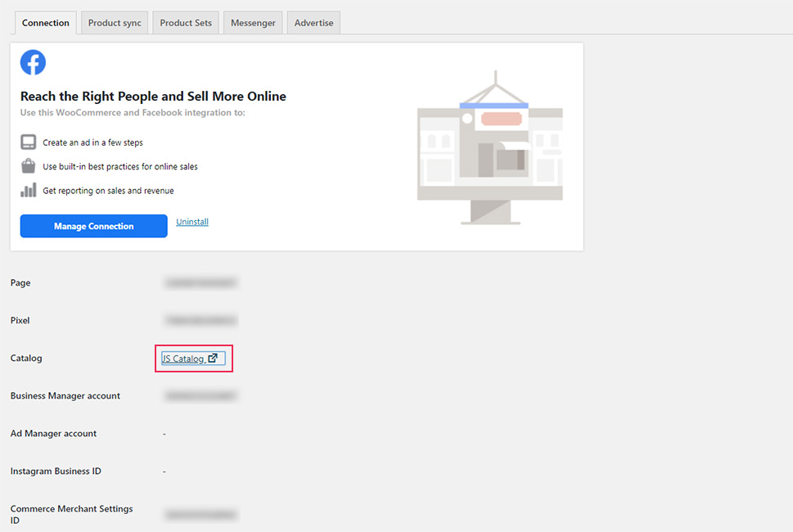
Task: Click the Facebook logo icon
Action: (x=33, y=62)
